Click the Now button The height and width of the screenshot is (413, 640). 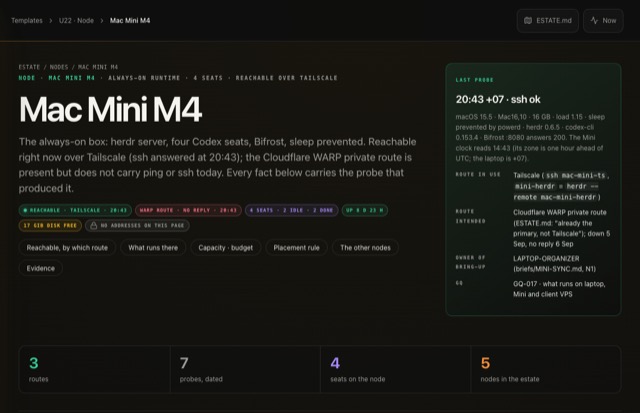tap(603, 20)
